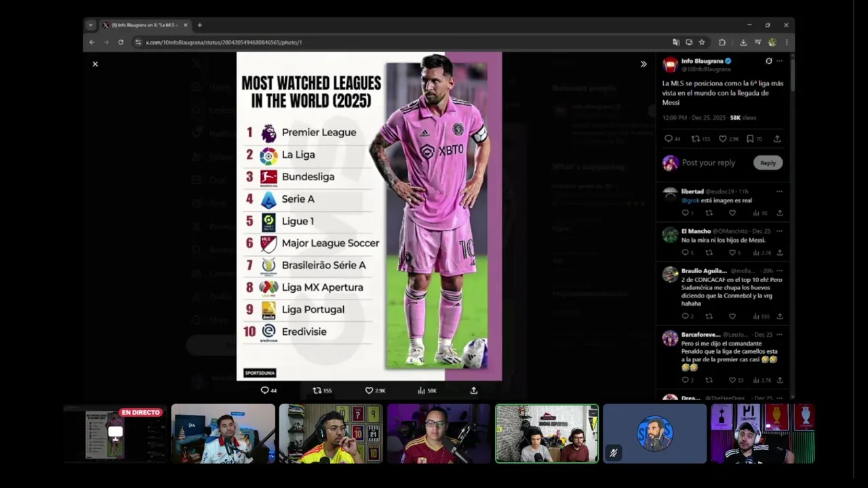
Task: Click the browser reload button
Action: click(x=121, y=42)
